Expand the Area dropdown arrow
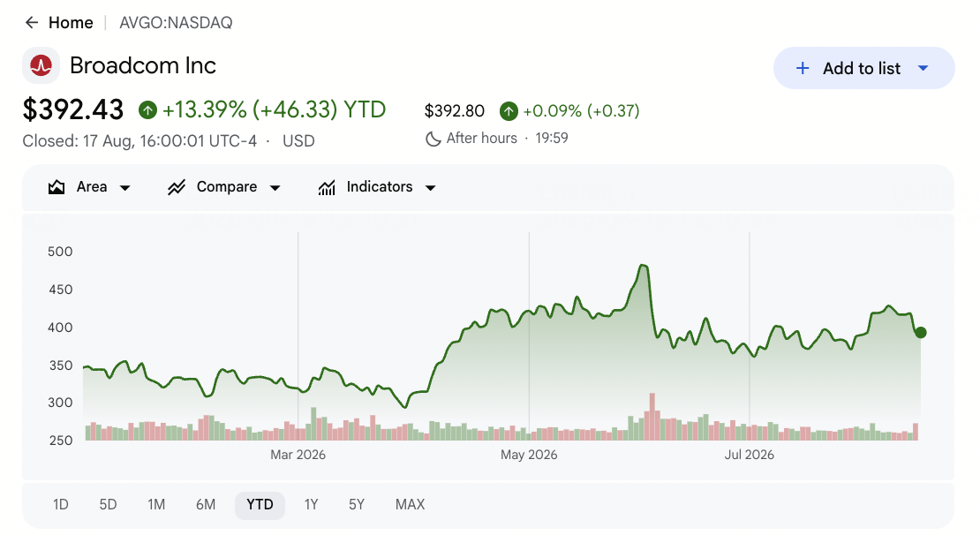Image resolution: width=980 pixels, height=535 pixels. 125,187
